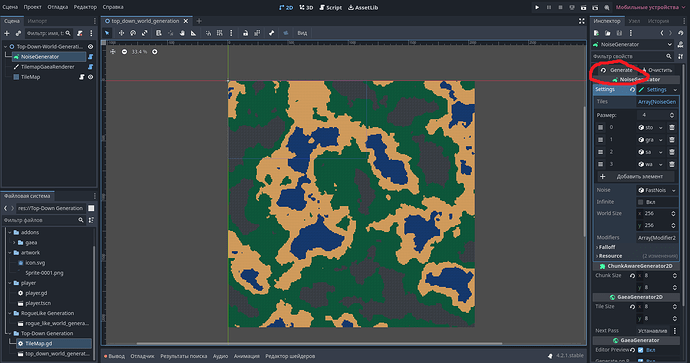Run the project with the play icon
690x363 pixels.
(x=537, y=7)
